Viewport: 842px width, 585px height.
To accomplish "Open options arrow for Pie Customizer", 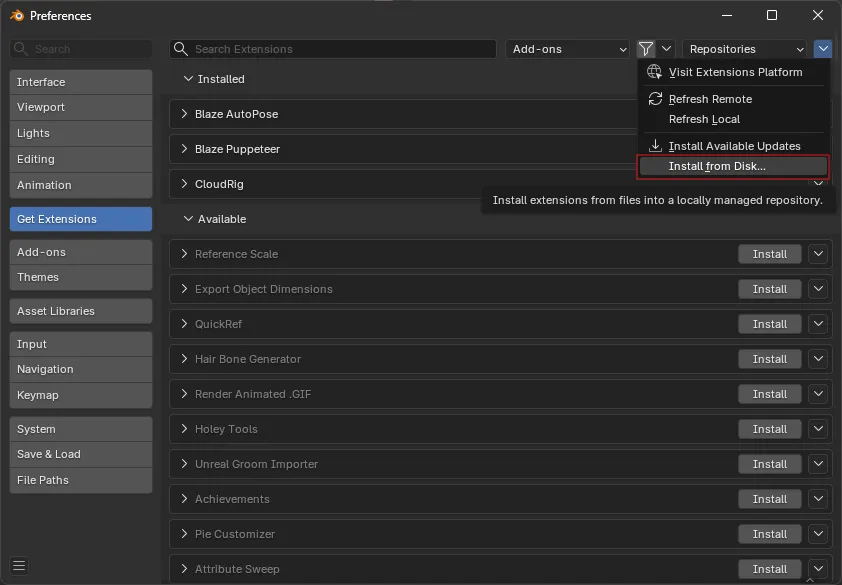I will pos(818,534).
